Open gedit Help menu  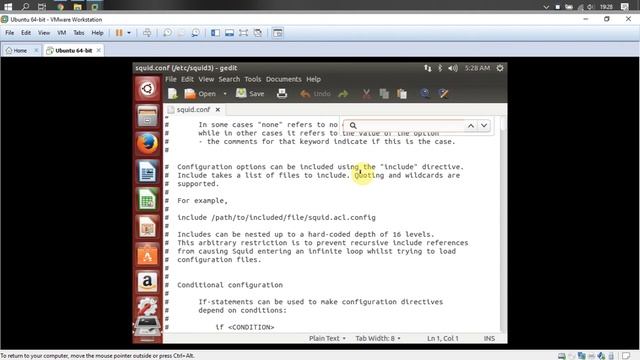click(313, 79)
